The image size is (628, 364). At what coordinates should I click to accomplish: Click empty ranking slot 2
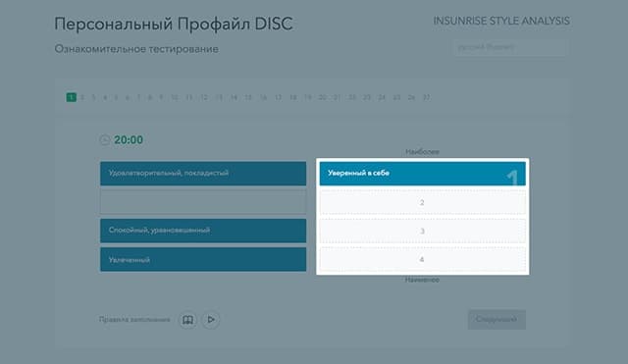(x=423, y=202)
